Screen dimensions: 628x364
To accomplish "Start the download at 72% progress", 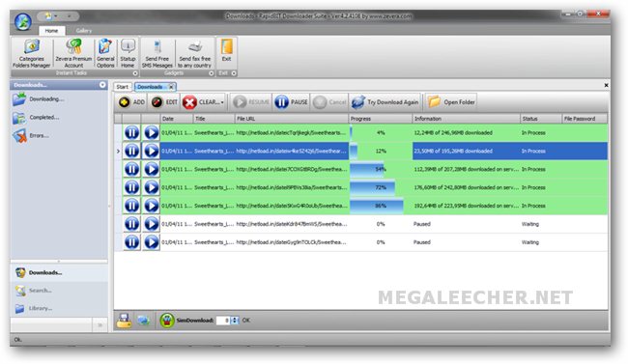I will pyautogui.click(x=151, y=187).
